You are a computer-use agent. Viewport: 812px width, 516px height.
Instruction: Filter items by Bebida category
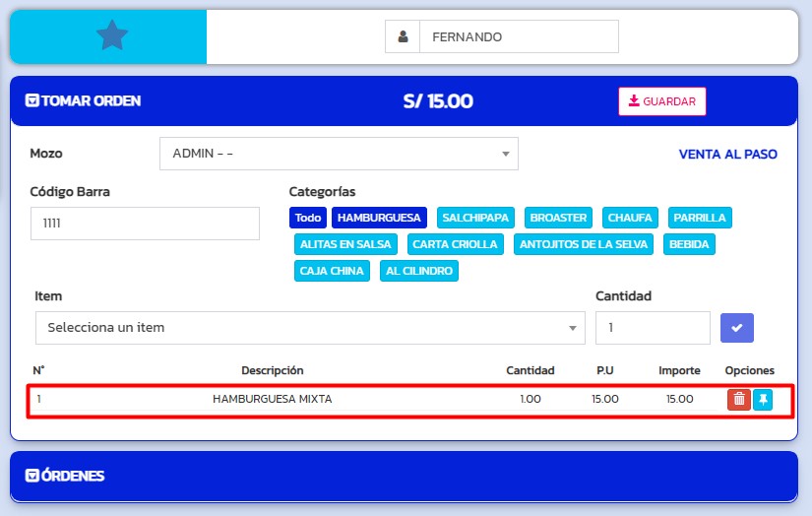point(688,244)
